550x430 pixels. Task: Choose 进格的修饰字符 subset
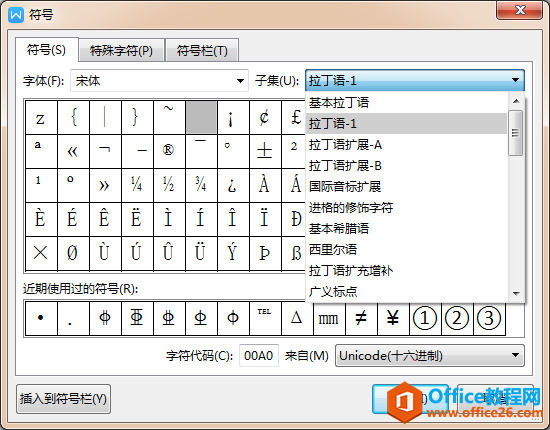406,208
